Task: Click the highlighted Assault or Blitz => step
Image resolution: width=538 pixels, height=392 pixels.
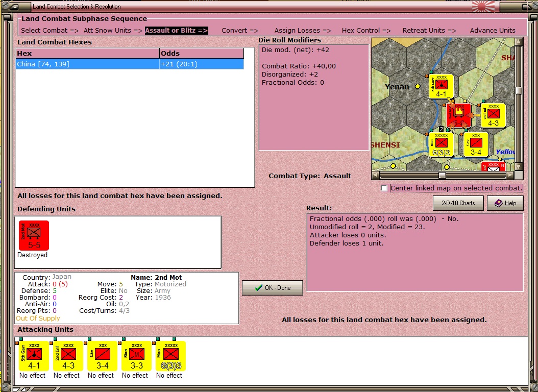Action: coord(177,30)
